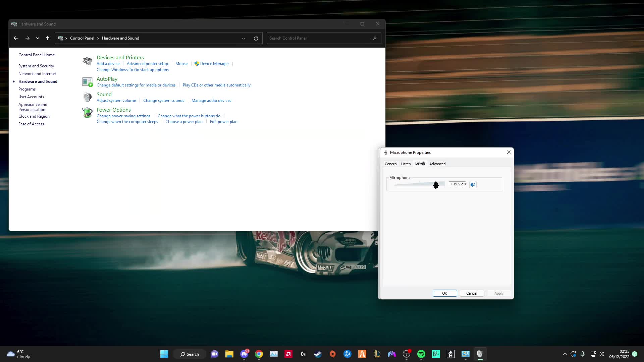The image size is (644, 362).
Task: Show hidden icons in system tray
Action: [565, 354]
